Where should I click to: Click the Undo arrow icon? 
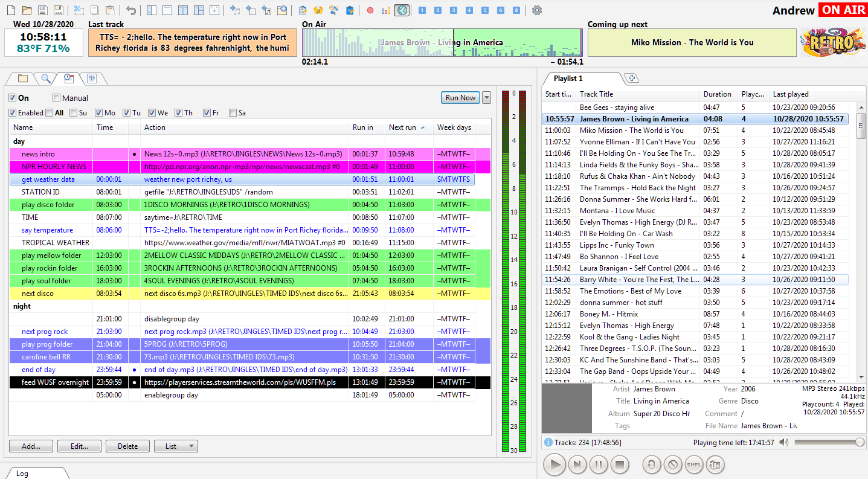pyautogui.click(x=131, y=10)
